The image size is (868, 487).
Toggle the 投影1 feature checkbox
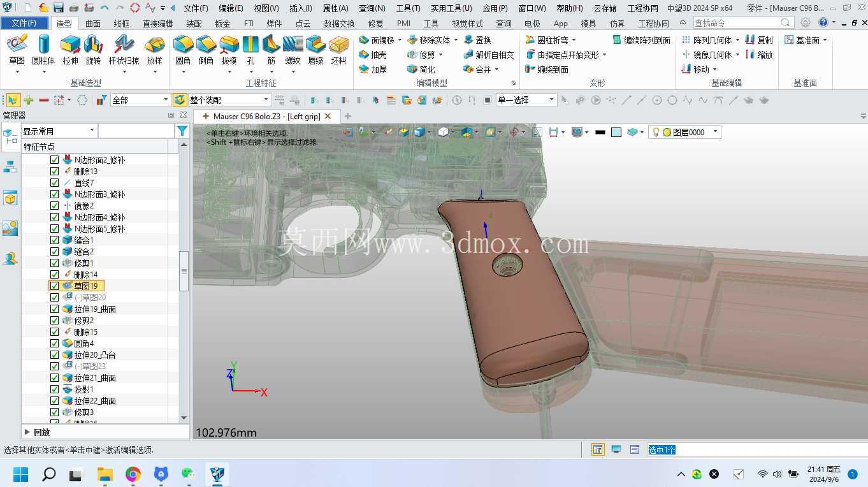point(54,389)
